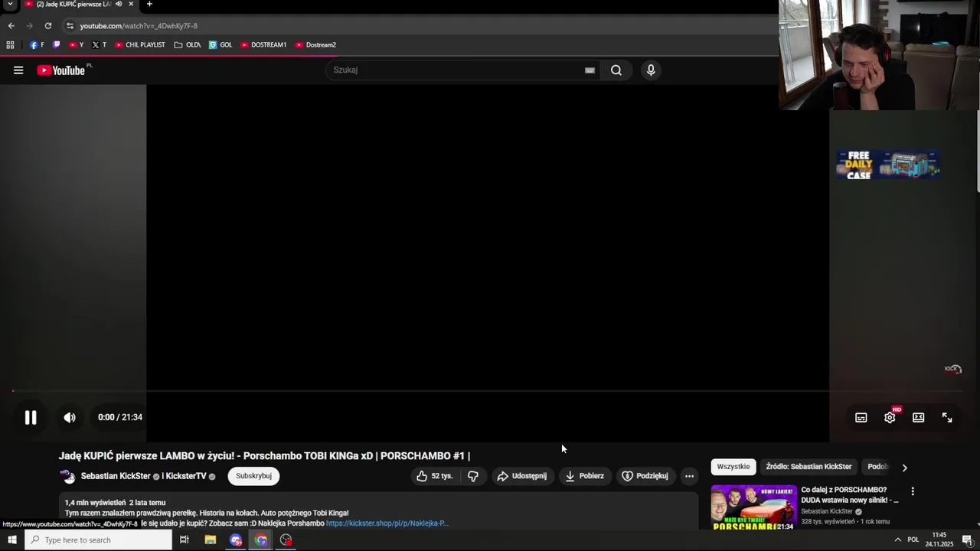Open the YouTube Y bookmark
980x551 pixels.
(76, 45)
